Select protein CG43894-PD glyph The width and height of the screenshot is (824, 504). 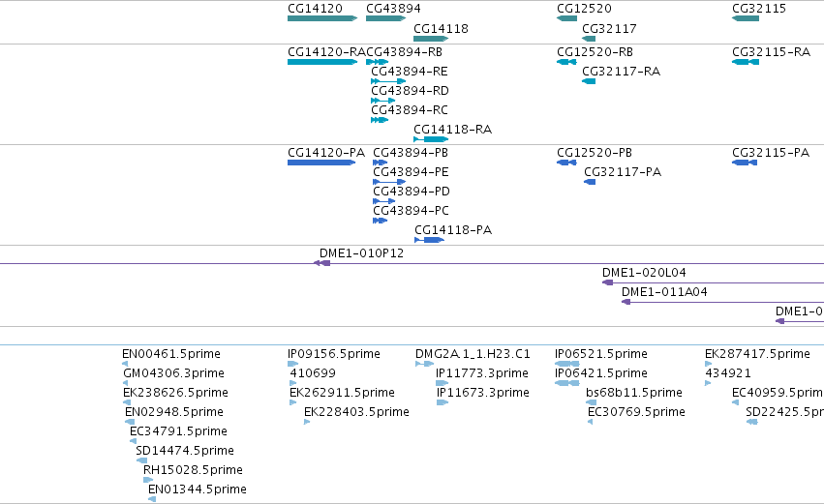384,201
